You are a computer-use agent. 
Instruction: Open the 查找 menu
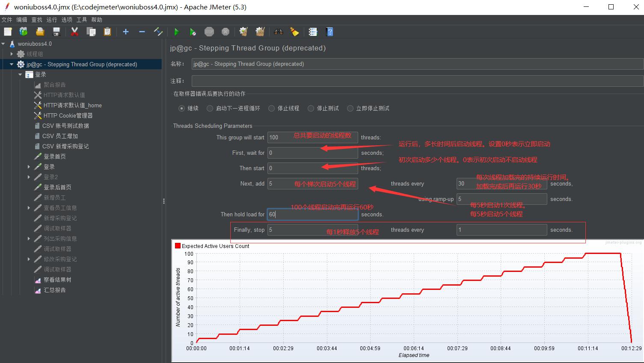[x=37, y=20]
